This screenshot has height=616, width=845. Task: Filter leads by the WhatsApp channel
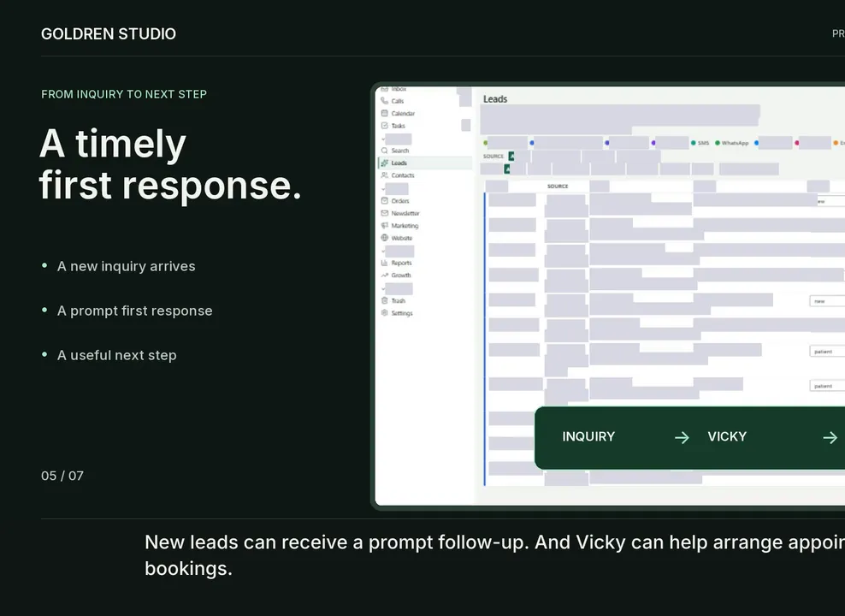click(x=732, y=143)
